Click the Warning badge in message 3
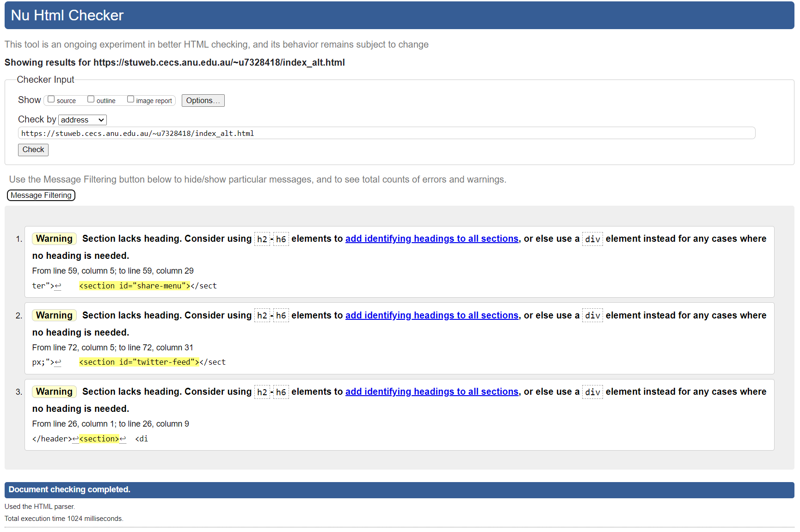This screenshot has width=800, height=532. 54,391
